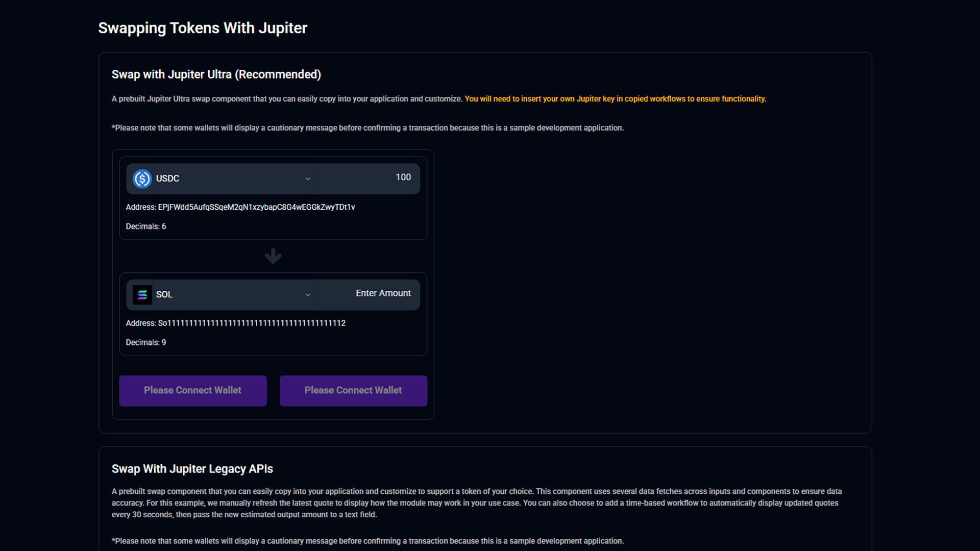
Task: Click the down arrow between token boxes
Action: pos(273,256)
